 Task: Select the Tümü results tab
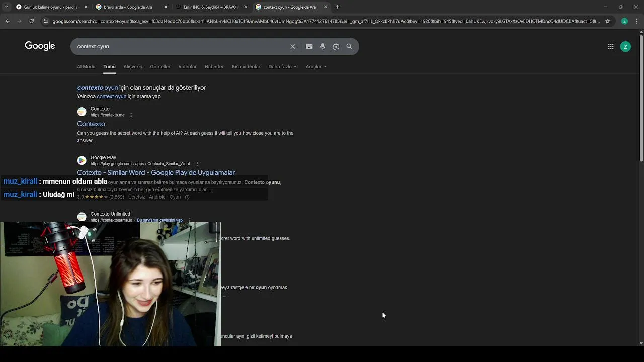coord(109,67)
